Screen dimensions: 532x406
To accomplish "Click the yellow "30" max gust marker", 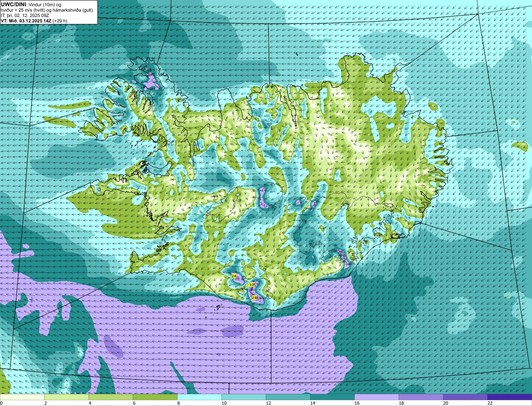I will [251, 285].
